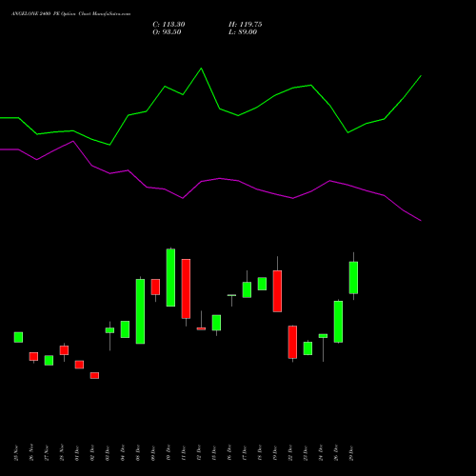Click the tall green candle for 10 Dec
The image size is (476, 476).
[x=170, y=278]
